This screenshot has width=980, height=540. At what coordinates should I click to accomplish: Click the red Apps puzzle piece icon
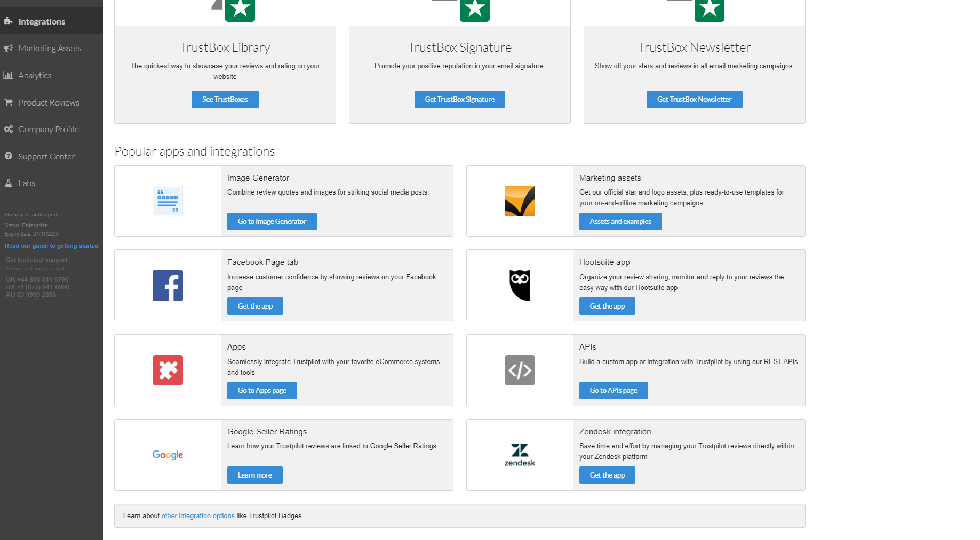pyautogui.click(x=168, y=370)
